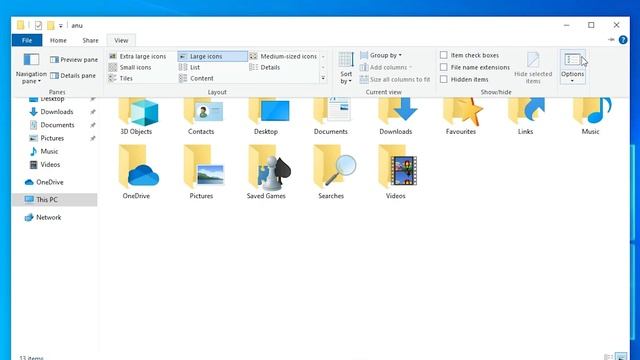Toggle the Preview pane
The image size is (640, 360).
(74, 60)
